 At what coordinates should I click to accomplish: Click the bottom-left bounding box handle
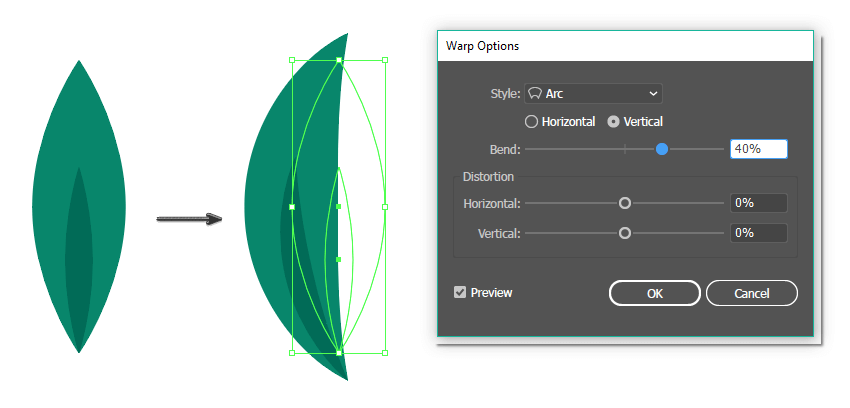pos(292,352)
